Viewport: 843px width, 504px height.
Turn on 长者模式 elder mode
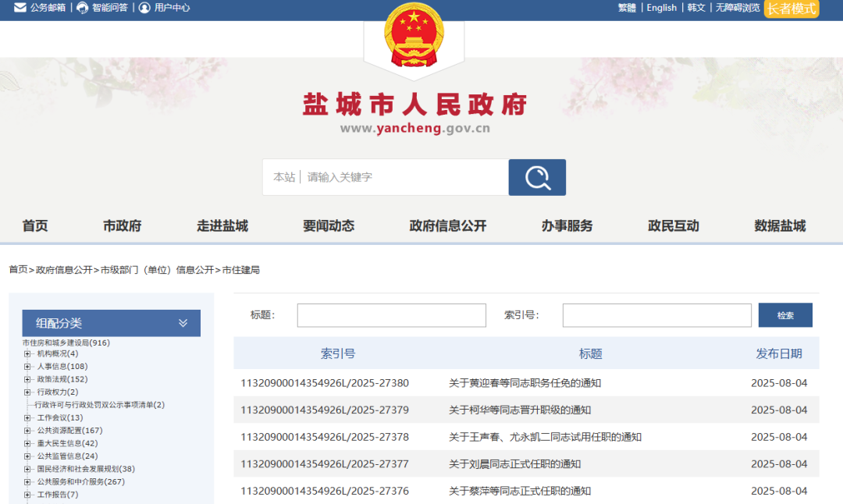791,9
